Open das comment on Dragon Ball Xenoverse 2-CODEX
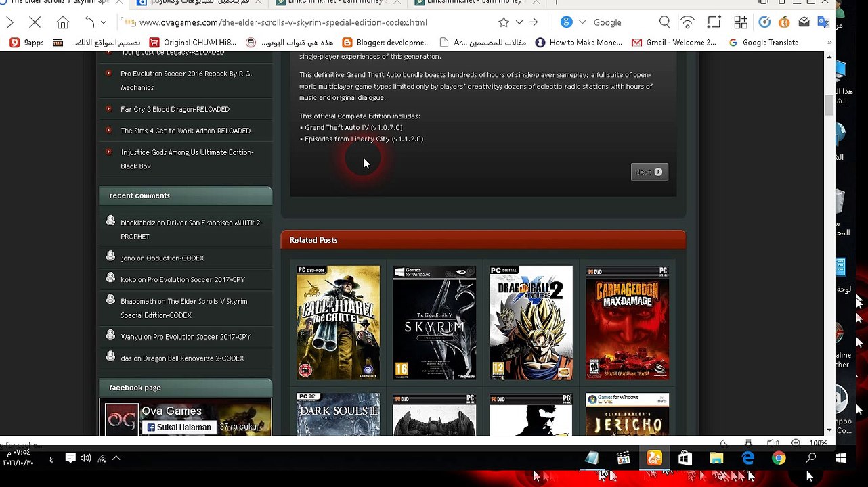This screenshot has width=868, height=487. pos(193,358)
